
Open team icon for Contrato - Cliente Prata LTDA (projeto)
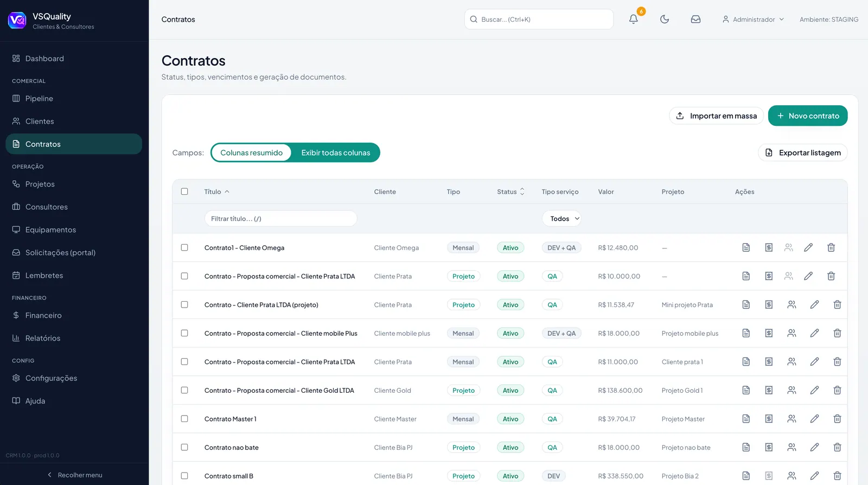792,305
